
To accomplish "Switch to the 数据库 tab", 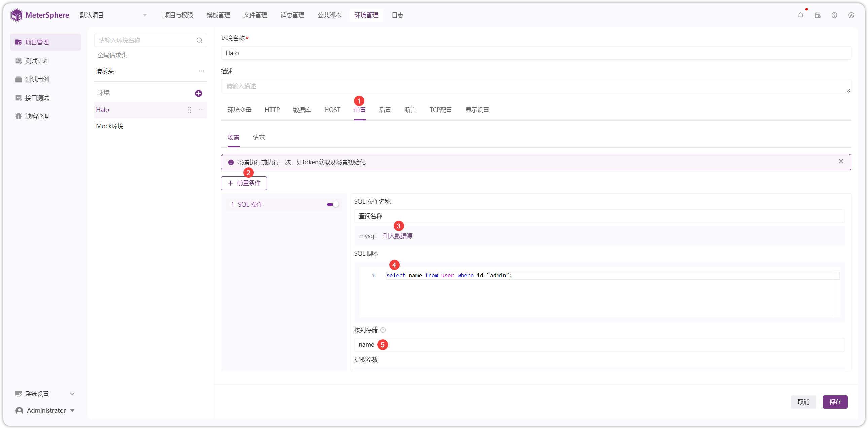I will [302, 110].
